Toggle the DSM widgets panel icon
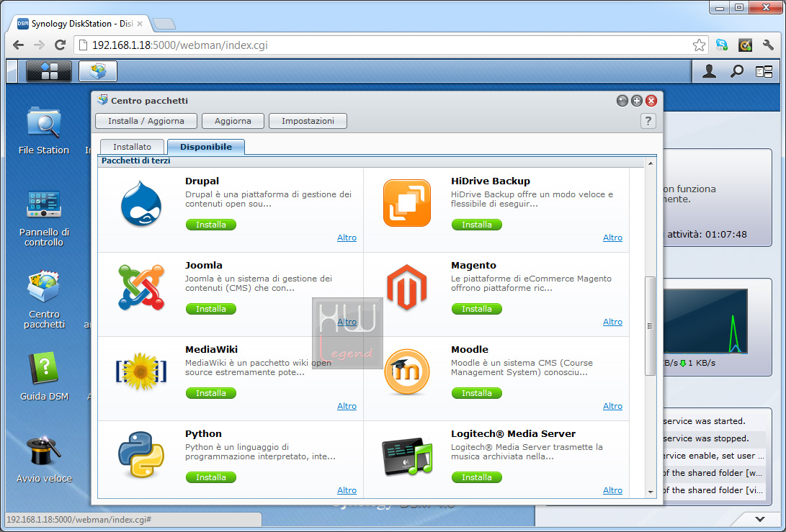This screenshot has height=532, width=786. [764, 72]
